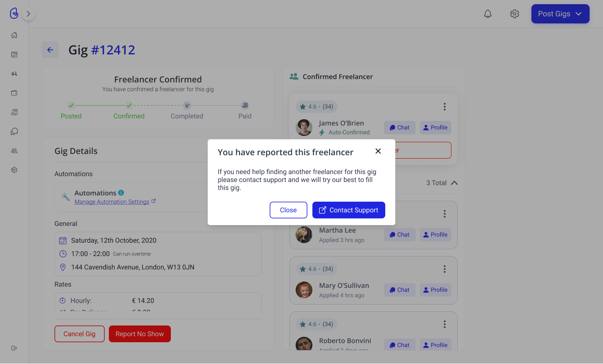
Task: Open the wallet icon in sidebar
Action: [14, 93]
